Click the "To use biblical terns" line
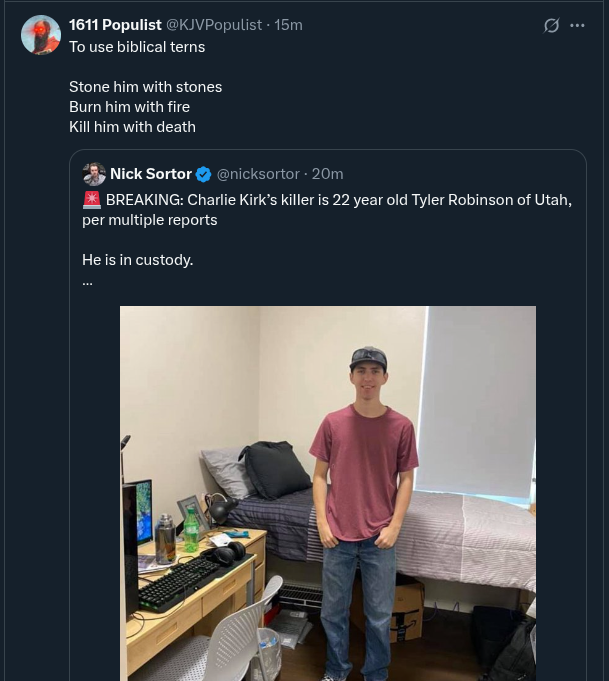 137,47
